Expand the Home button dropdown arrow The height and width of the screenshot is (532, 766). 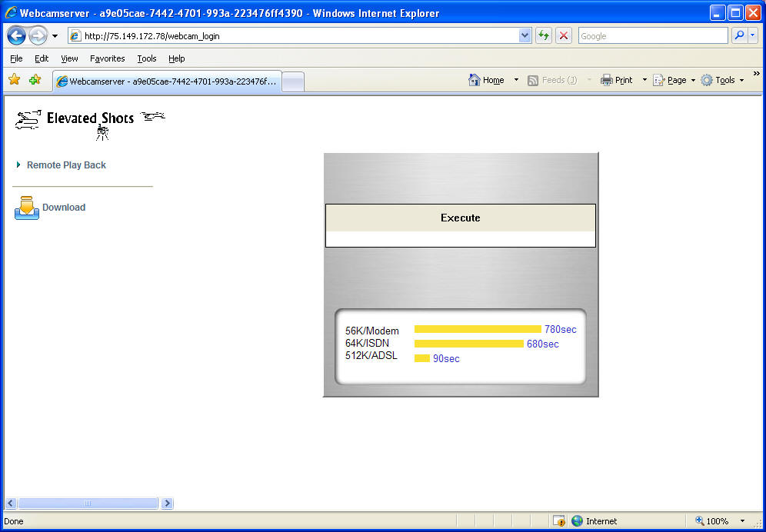[516, 80]
